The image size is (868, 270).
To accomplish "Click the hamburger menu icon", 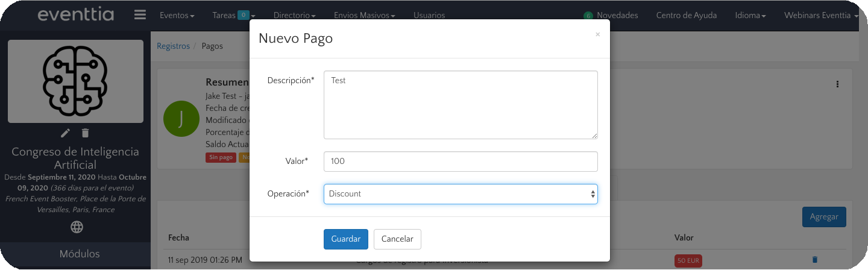I will pos(140,15).
